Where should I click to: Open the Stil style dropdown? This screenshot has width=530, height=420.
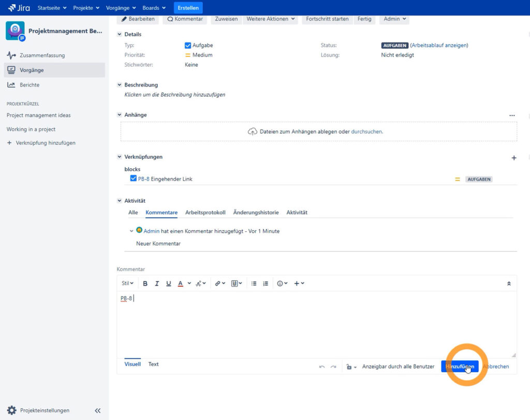click(x=127, y=283)
